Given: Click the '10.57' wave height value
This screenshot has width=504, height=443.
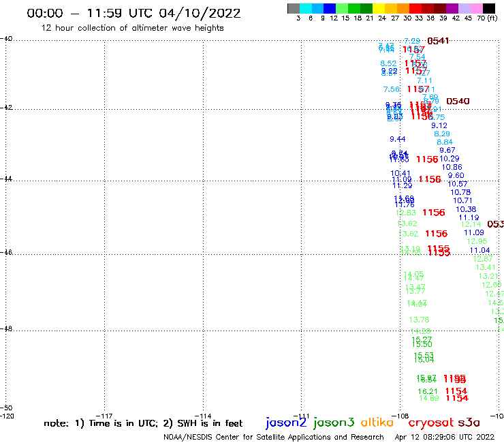Looking at the screenshot, I should pyautogui.click(x=458, y=184).
